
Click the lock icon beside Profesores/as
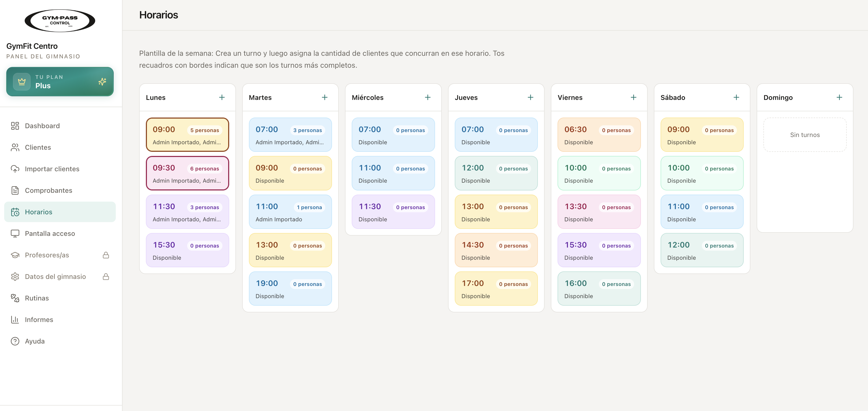(106, 255)
